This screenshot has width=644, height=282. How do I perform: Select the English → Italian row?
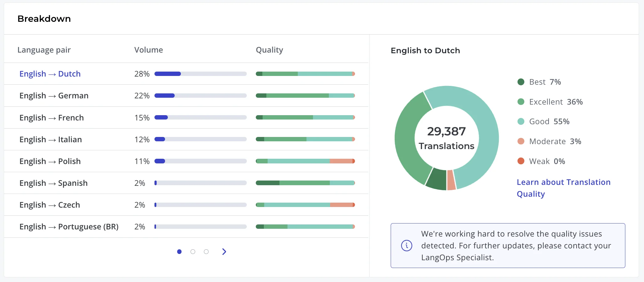pos(186,139)
